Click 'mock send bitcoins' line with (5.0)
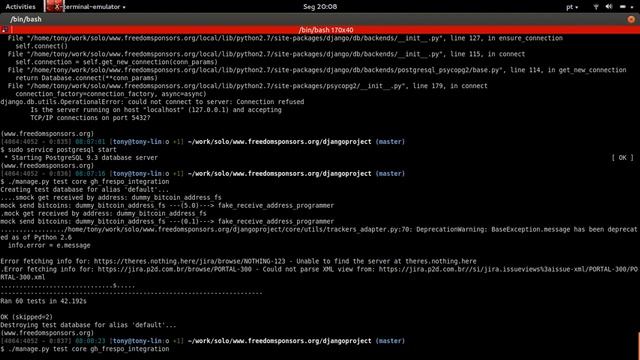The width and height of the screenshot is (640, 360). point(167,206)
